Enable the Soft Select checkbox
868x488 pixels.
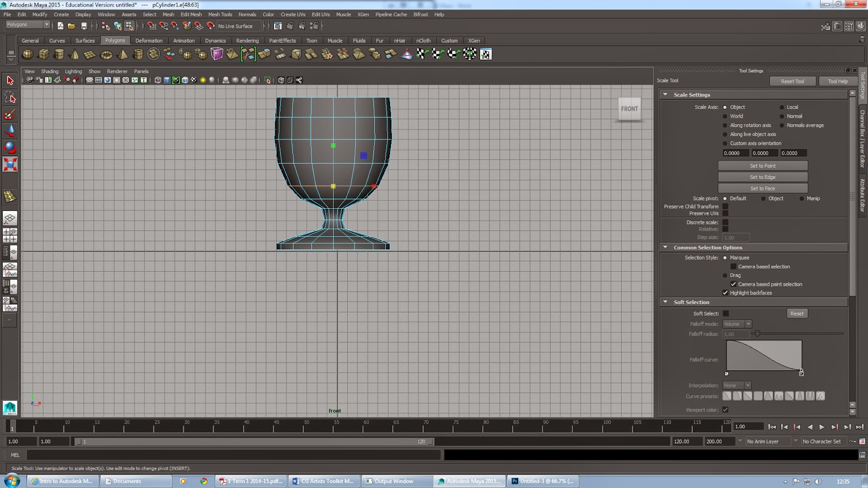(x=726, y=313)
